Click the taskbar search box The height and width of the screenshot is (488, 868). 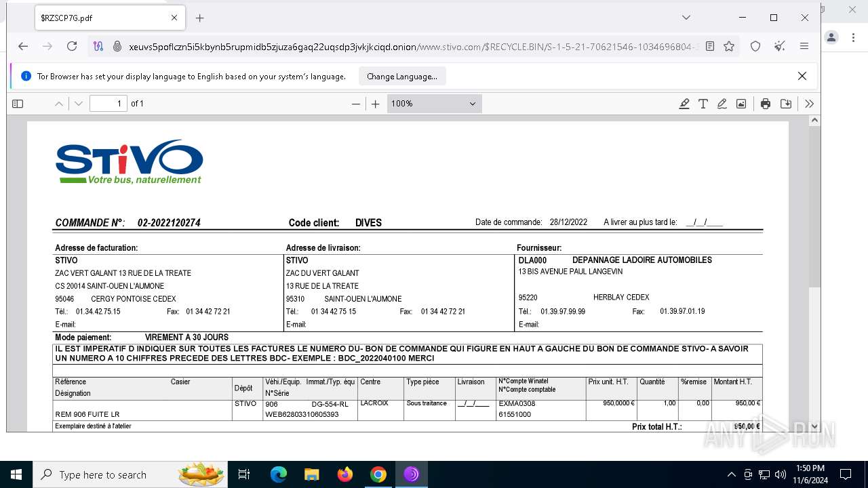pos(130,474)
